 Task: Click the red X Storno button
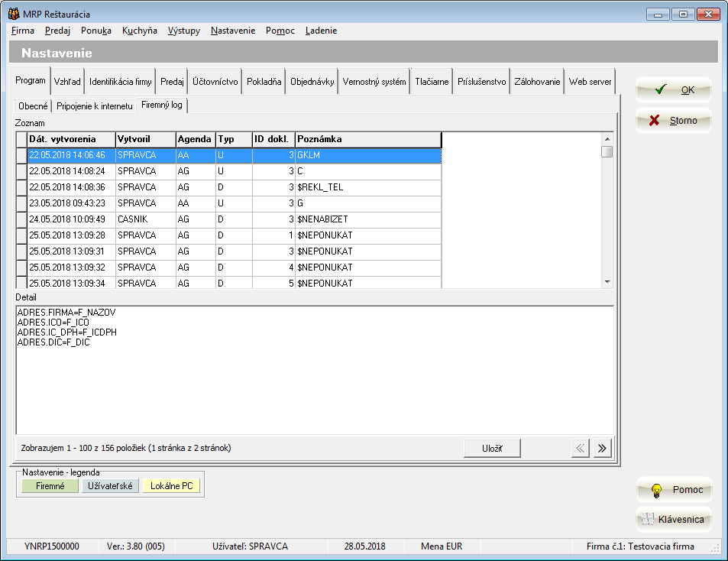click(x=673, y=120)
